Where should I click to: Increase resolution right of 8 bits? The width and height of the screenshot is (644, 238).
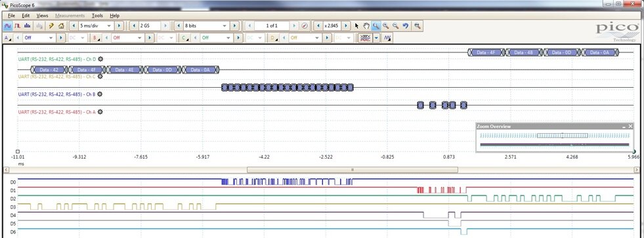pos(234,26)
